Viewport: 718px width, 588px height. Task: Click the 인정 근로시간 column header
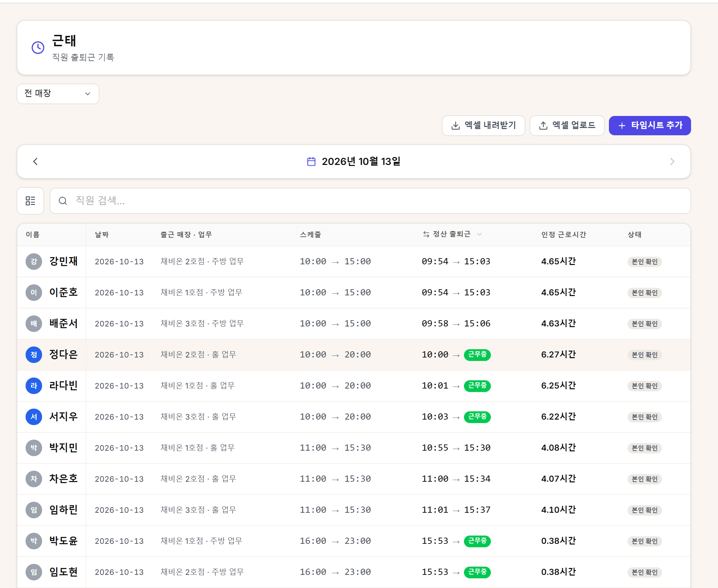point(564,235)
